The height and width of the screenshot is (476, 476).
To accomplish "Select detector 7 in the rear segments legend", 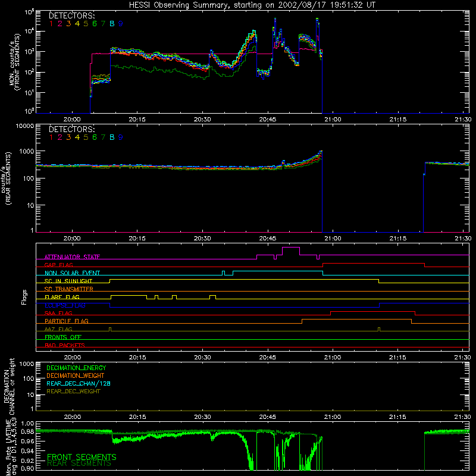I will [103, 137].
